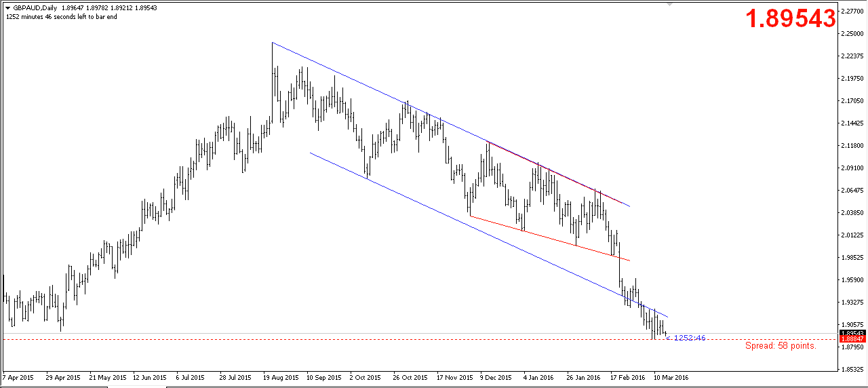Click the 26 Oct 2015 date label
Viewport: 868px width, 388px height.
pos(410,377)
